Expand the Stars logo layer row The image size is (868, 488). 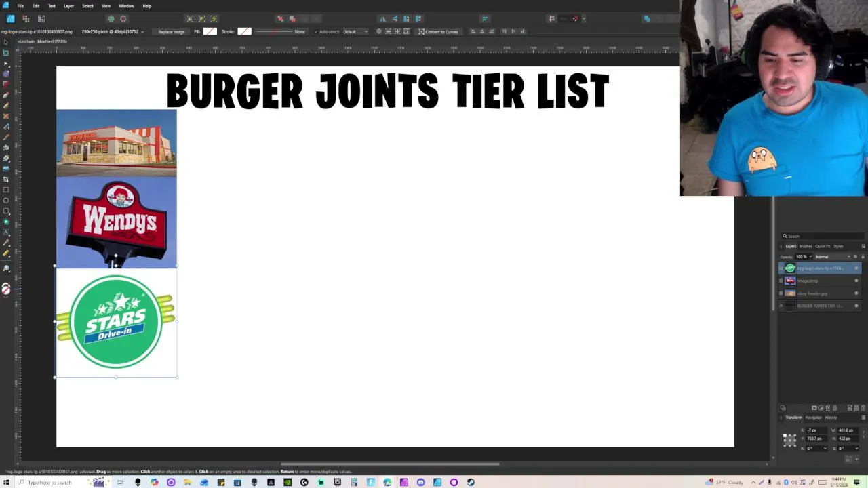(781, 268)
